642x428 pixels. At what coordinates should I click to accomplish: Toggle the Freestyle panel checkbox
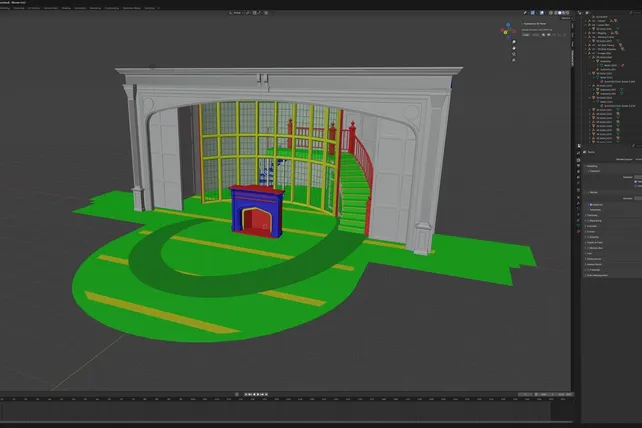pyautogui.click(x=588, y=270)
